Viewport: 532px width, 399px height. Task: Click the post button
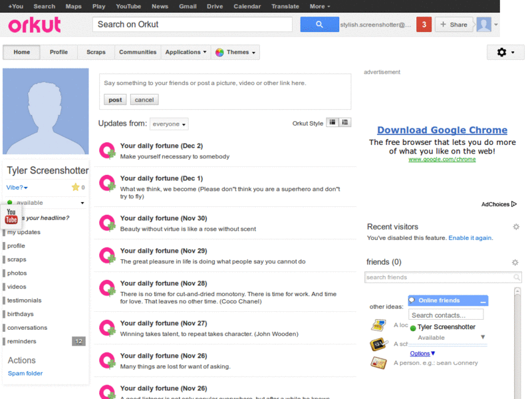tap(115, 100)
